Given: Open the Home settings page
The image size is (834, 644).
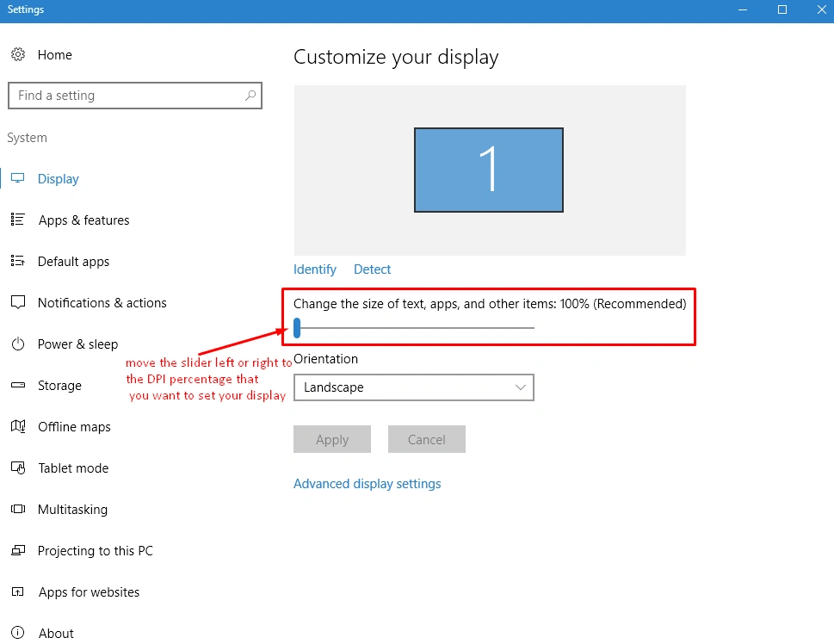Looking at the screenshot, I should pos(55,55).
